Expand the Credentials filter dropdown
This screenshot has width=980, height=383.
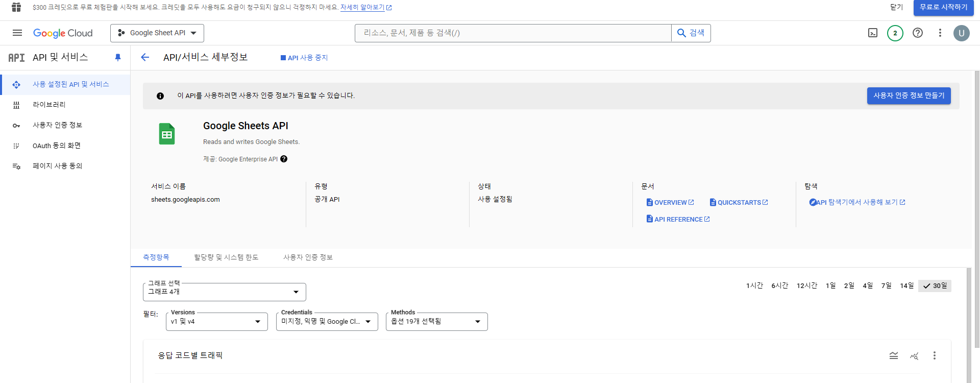pos(327,322)
